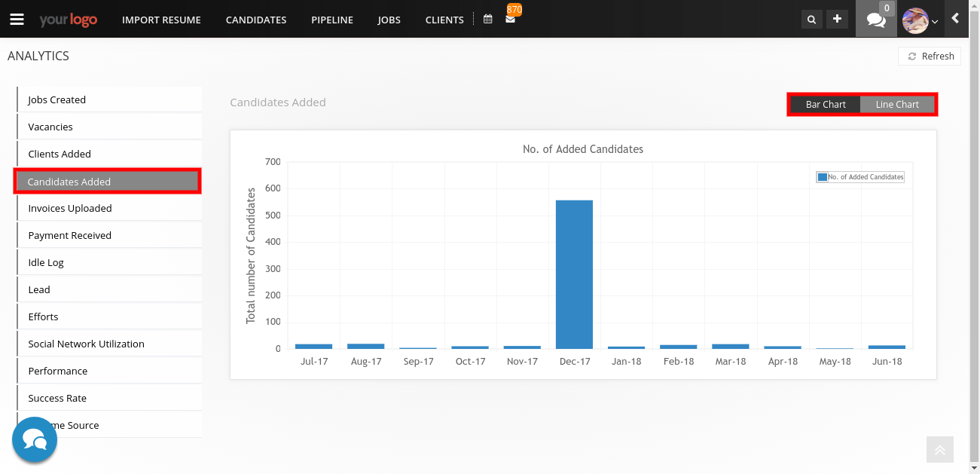Open the IMPORT RESUME page
Image resolution: width=980 pixels, height=474 pixels.
point(161,20)
